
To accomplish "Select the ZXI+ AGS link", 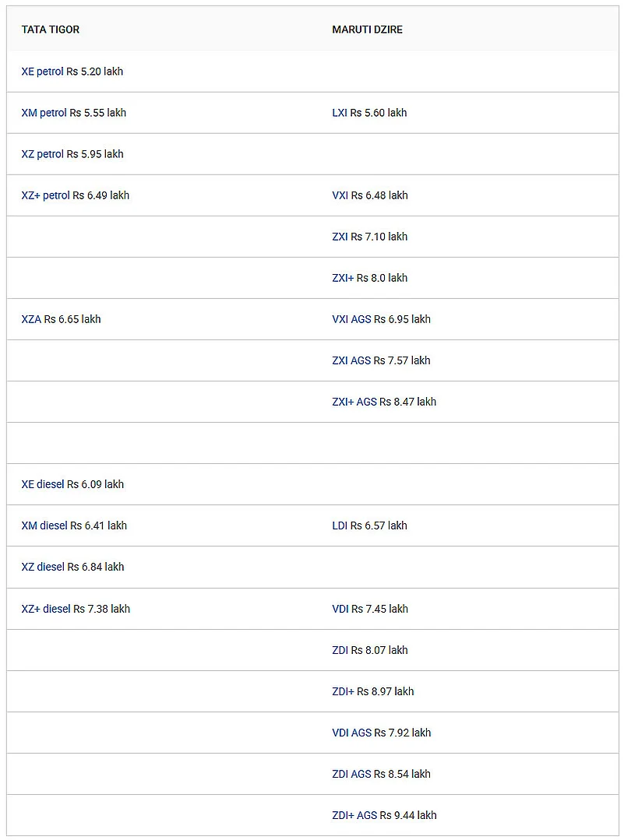I will [354, 402].
